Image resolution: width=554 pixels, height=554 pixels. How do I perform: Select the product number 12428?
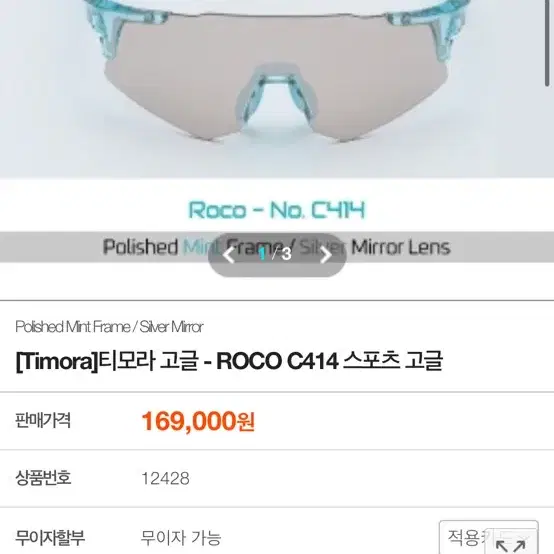(x=165, y=478)
